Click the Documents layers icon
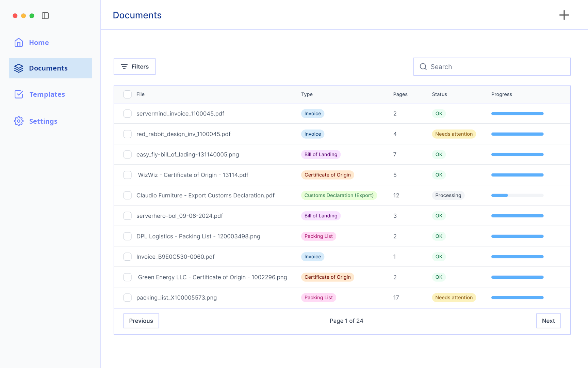588x368 pixels. [19, 68]
